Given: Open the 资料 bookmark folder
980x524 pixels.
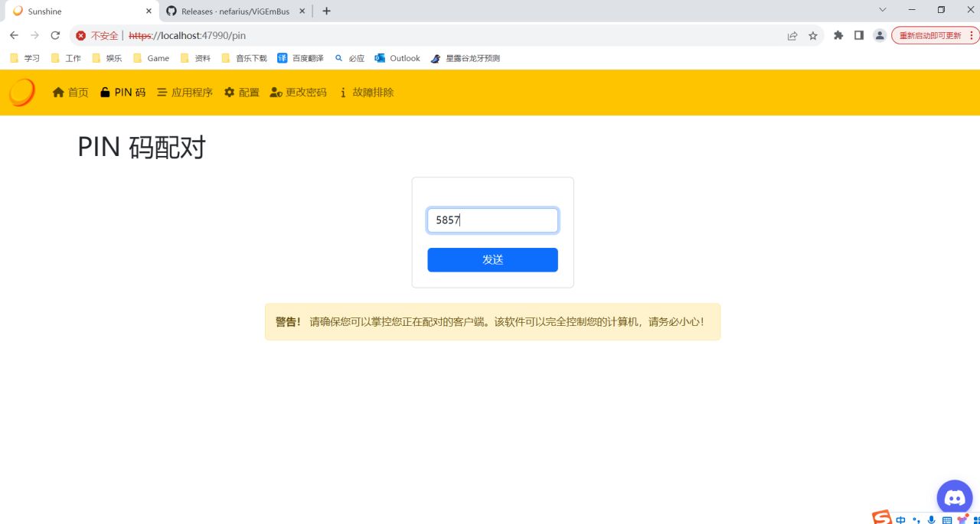Looking at the screenshot, I should click(x=195, y=58).
